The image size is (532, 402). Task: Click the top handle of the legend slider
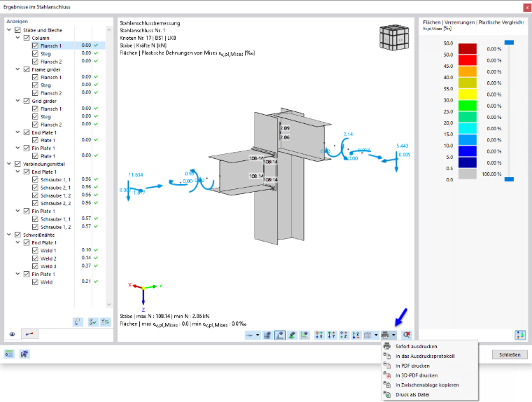click(509, 43)
